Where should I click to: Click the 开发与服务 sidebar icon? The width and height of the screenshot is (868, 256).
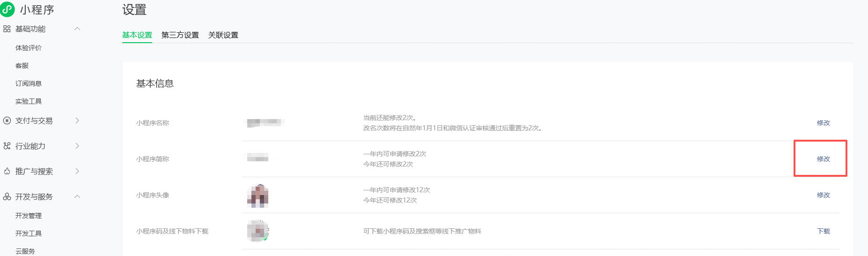7,196
